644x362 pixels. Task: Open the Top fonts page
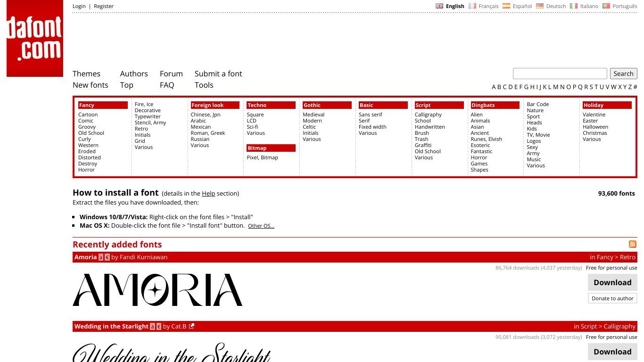127,85
